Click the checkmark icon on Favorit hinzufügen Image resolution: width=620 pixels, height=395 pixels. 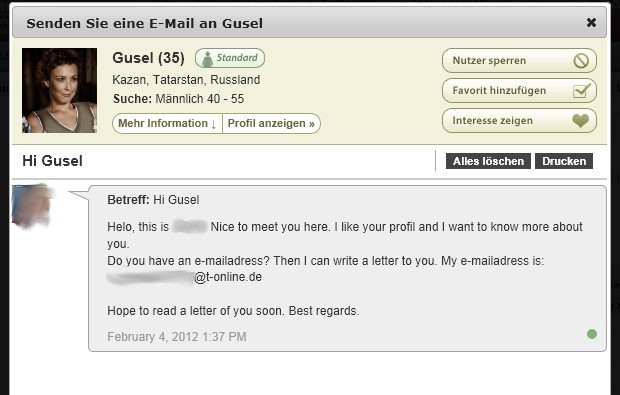click(x=582, y=91)
